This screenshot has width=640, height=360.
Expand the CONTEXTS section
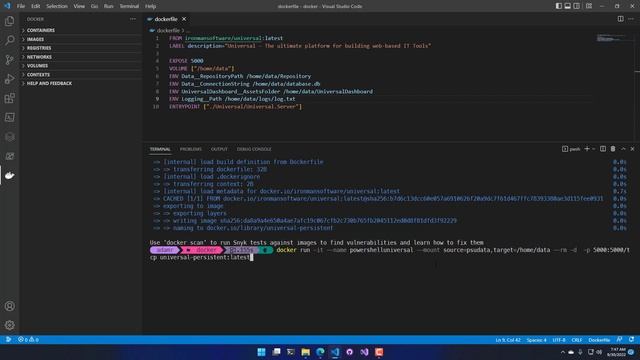point(81,75)
